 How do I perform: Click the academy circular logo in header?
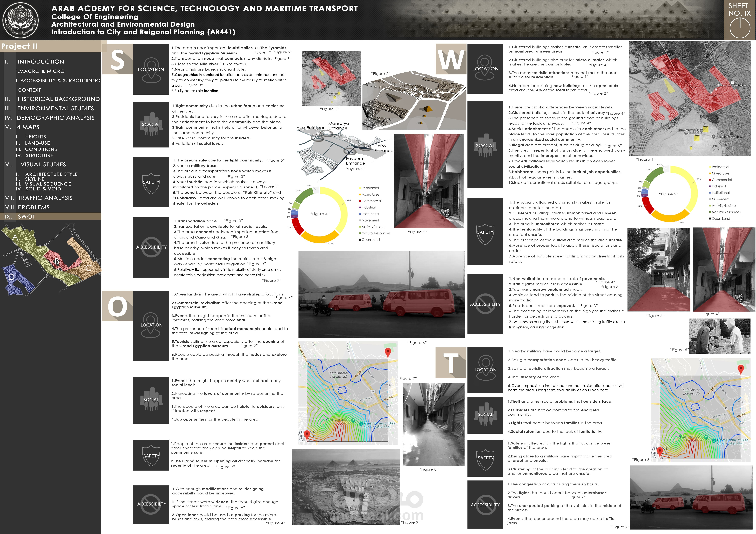pyautogui.click(x=20, y=20)
